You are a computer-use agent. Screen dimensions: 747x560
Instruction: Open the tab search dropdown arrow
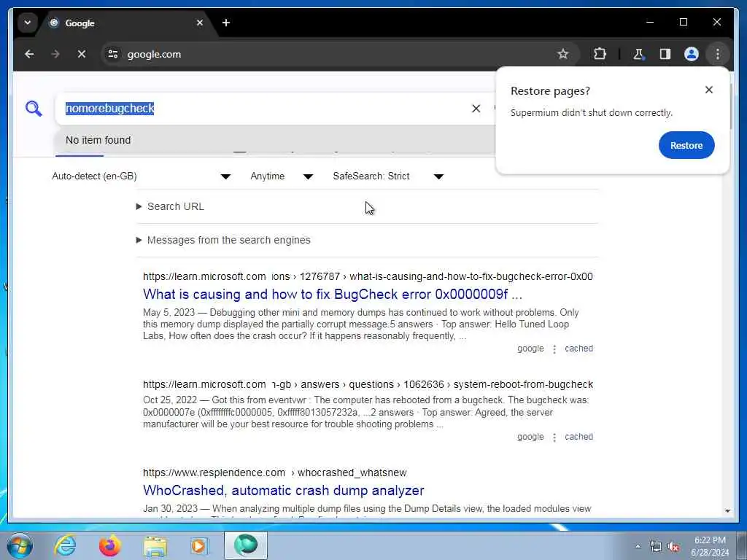28,23
